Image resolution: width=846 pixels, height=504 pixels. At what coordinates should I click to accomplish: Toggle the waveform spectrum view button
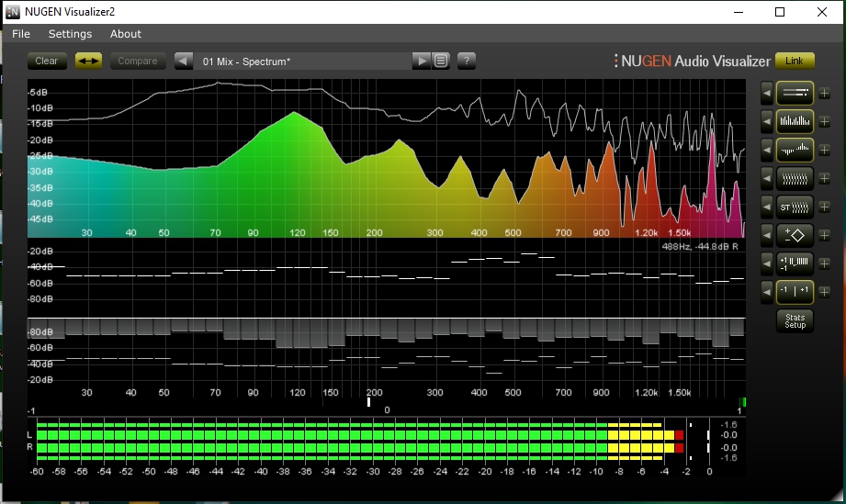[x=795, y=149]
